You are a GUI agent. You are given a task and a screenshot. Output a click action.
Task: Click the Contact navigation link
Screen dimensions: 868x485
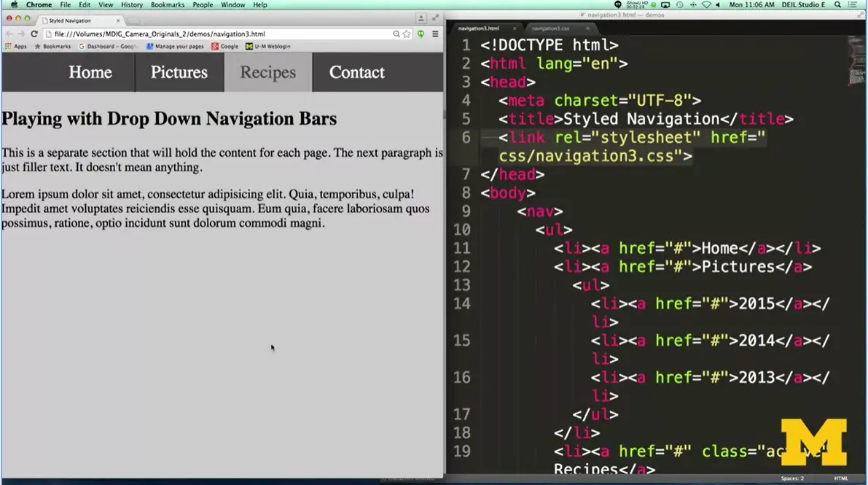(356, 72)
